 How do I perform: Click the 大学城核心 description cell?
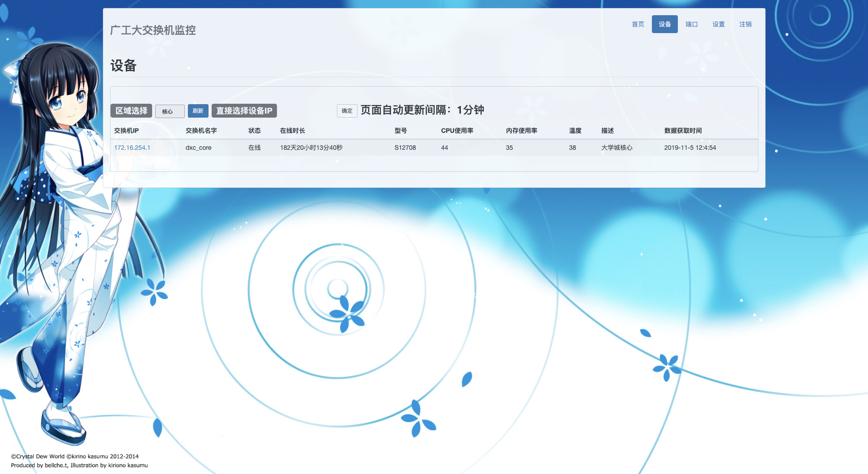click(617, 148)
